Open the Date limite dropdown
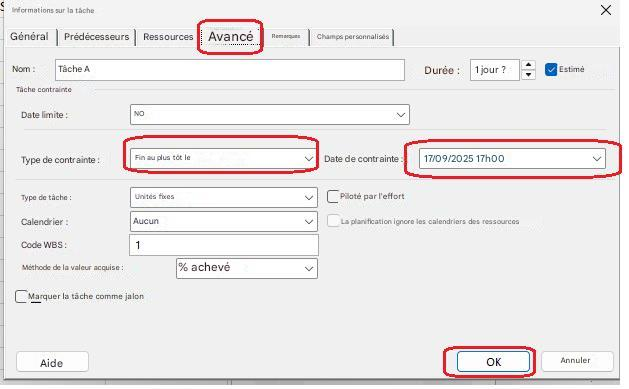Image resolution: width=629 pixels, height=389 pixels. pos(270,115)
